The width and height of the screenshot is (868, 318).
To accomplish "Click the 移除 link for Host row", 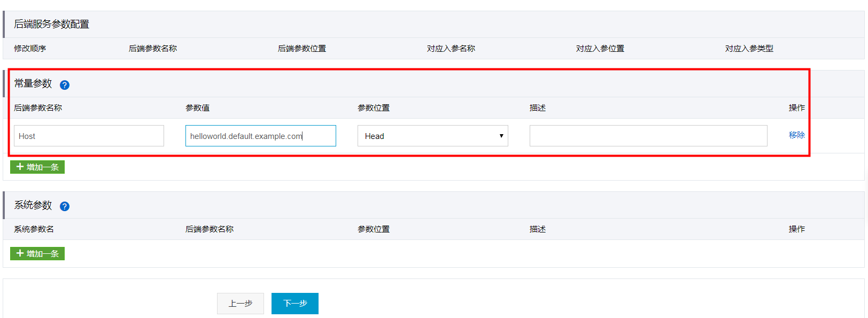I will (797, 135).
